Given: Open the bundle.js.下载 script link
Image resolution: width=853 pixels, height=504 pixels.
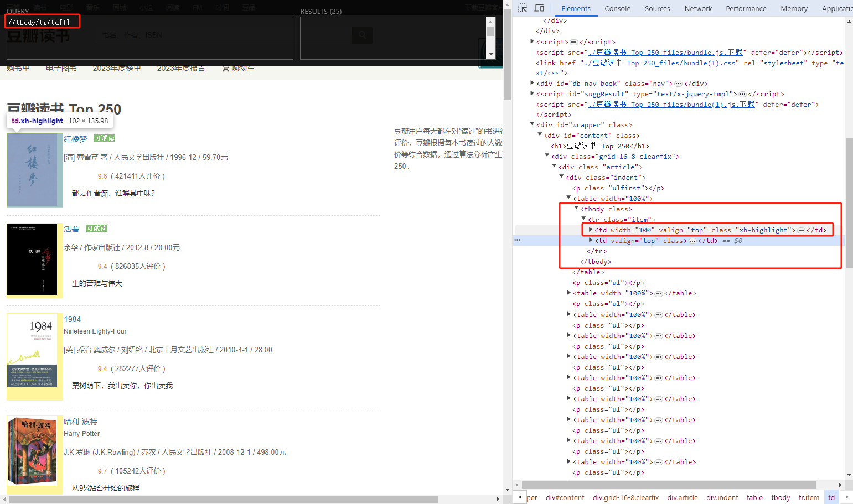Looking at the screenshot, I should [665, 53].
